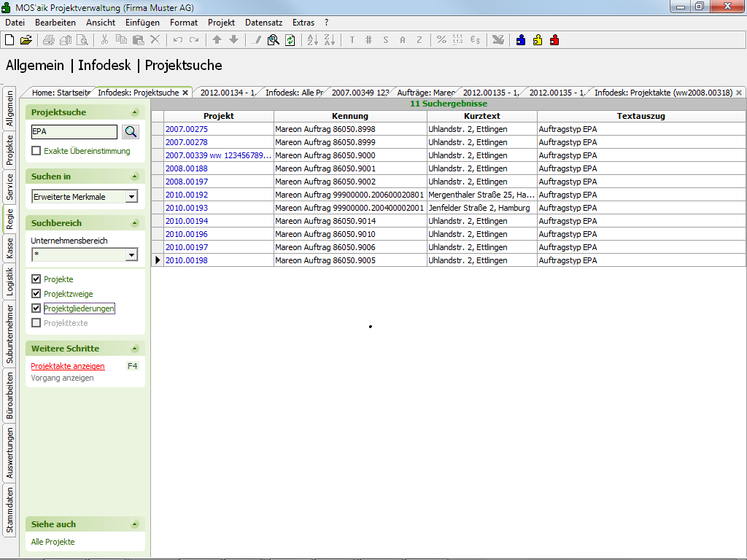Open the Erweiterte Merkmale dropdown
747x560 pixels.
click(x=131, y=197)
